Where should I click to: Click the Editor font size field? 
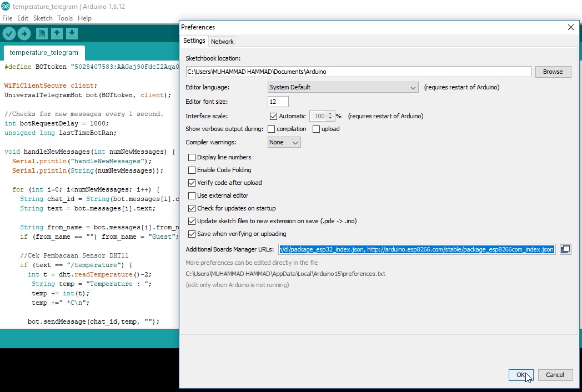point(278,102)
